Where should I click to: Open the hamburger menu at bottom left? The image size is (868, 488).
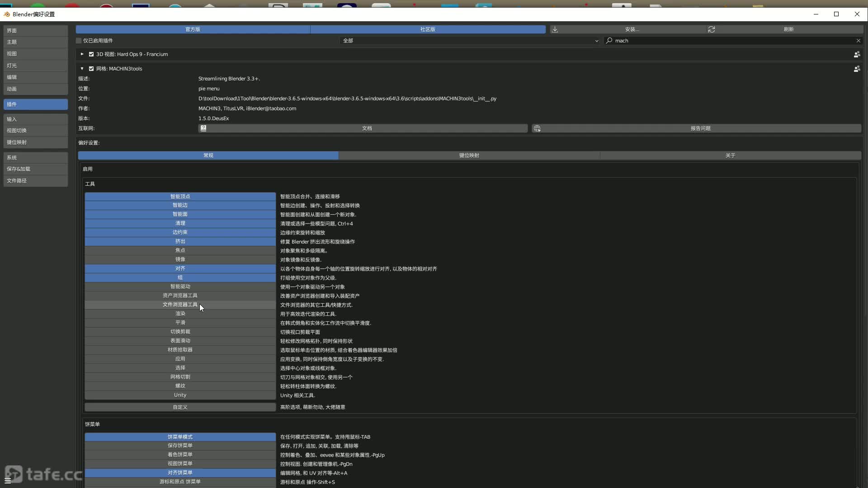pos(8,480)
